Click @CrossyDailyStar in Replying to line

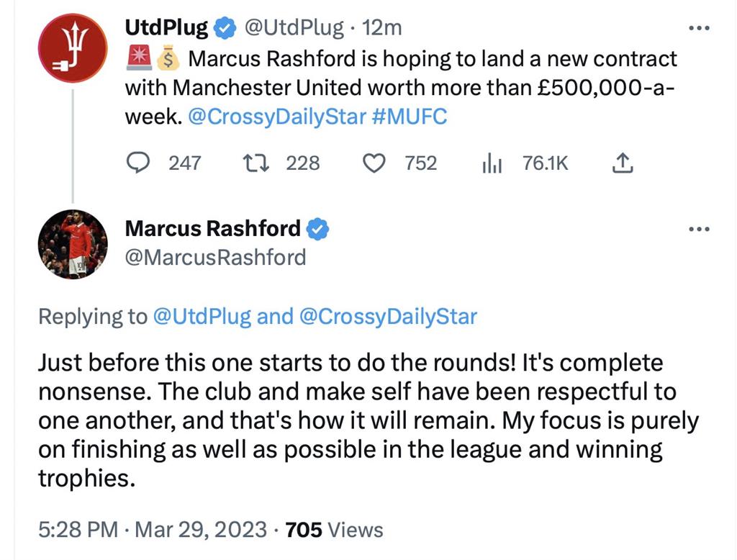(387, 316)
